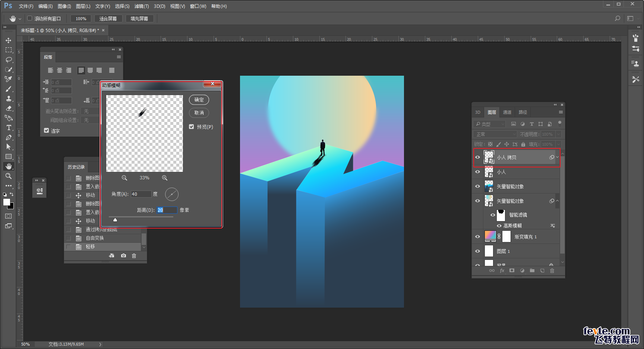Click the 适合屏幕 button

tap(108, 19)
